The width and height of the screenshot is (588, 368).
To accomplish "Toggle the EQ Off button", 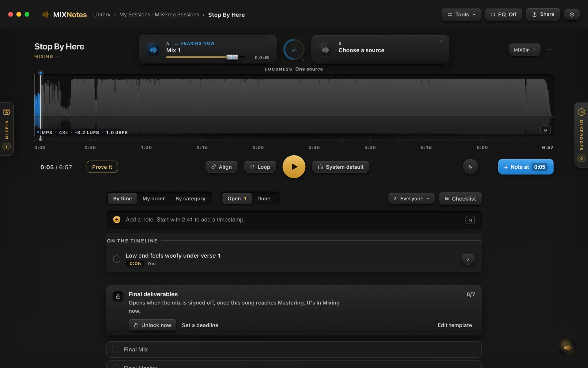I will coord(503,14).
